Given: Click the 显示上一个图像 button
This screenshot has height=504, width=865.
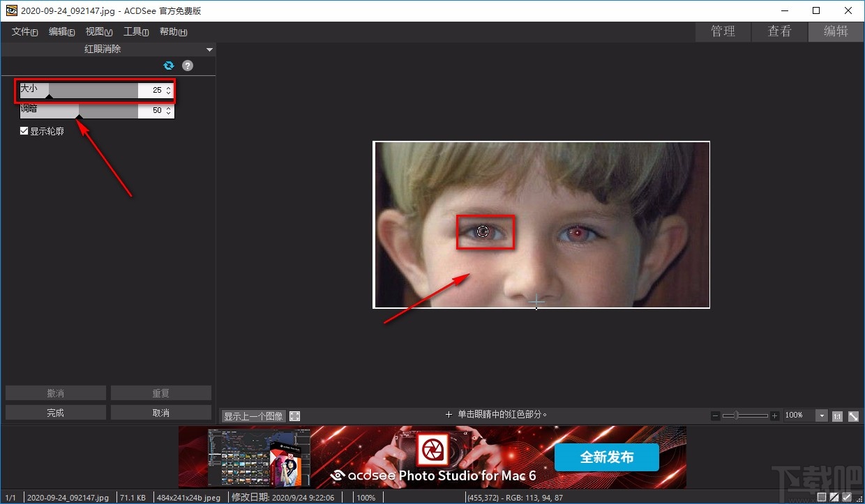Looking at the screenshot, I should 253,416.
